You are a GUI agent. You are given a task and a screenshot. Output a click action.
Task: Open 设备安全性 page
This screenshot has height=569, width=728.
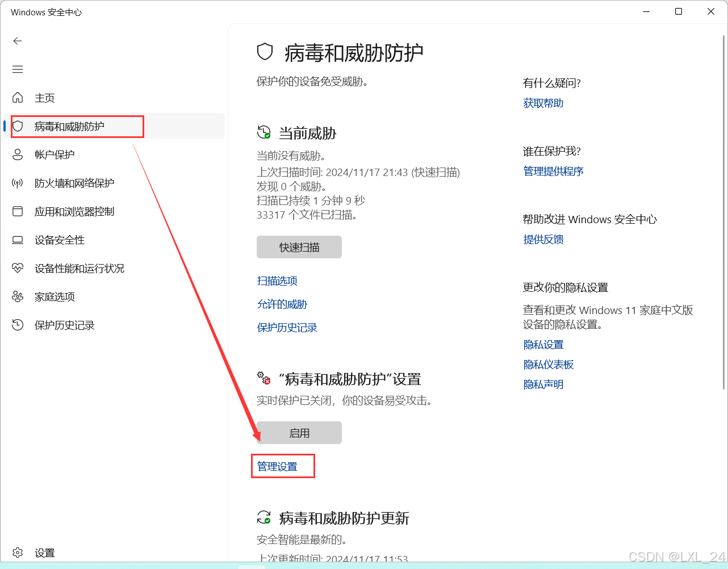coord(114,240)
